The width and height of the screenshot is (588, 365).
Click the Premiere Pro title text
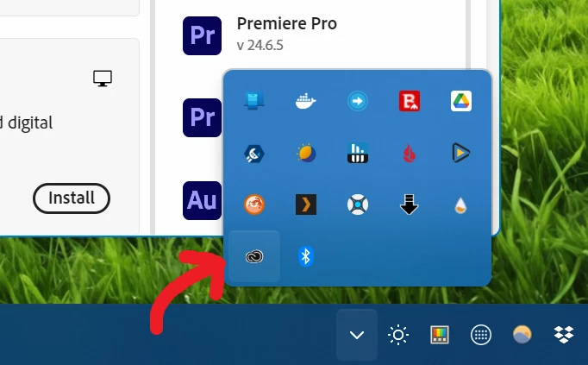(287, 23)
